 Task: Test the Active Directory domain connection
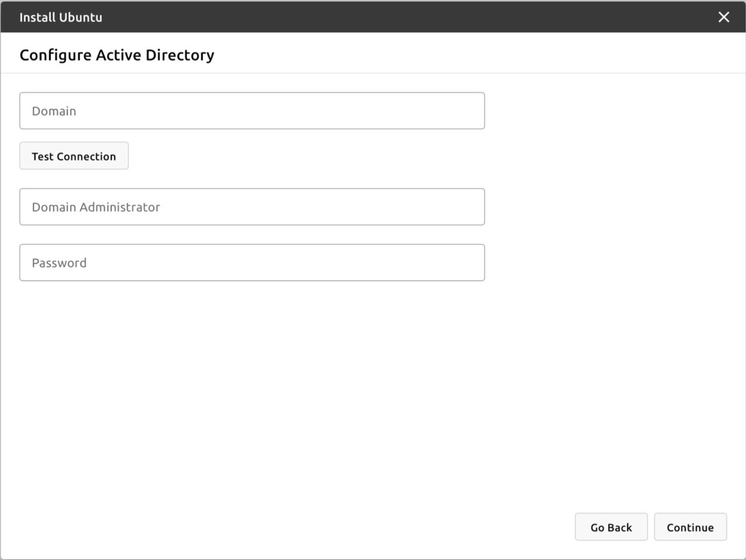pos(74,156)
